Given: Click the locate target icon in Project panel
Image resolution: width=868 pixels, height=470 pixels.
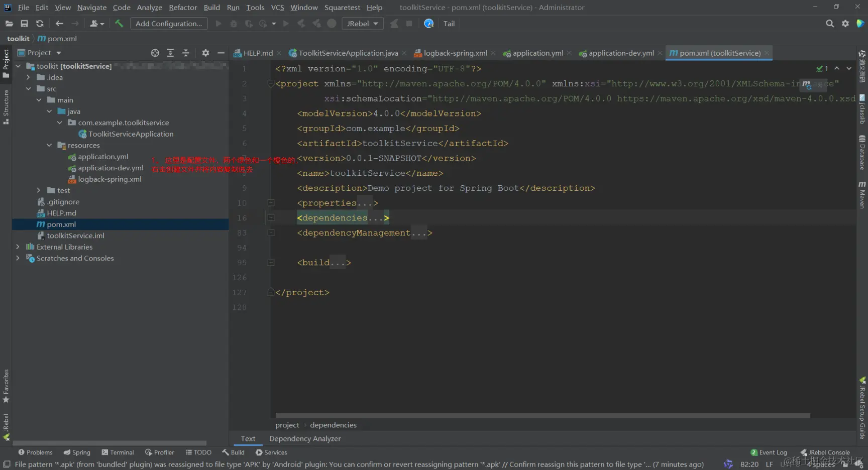Looking at the screenshot, I should click(155, 53).
